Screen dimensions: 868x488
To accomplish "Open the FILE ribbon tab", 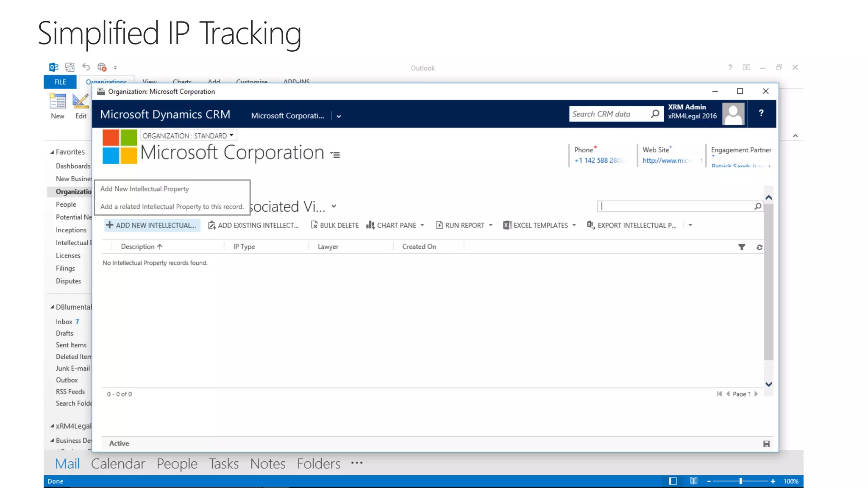I will tap(60, 82).
